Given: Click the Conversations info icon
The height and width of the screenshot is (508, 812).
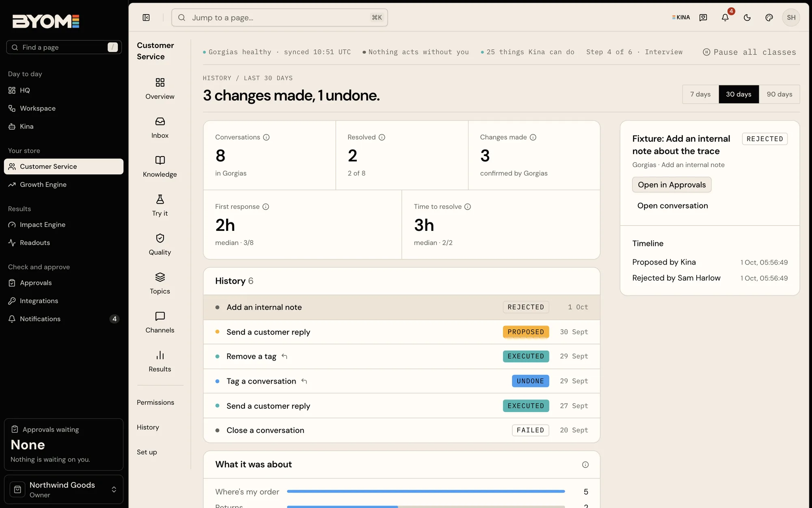Looking at the screenshot, I should [x=266, y=137].
